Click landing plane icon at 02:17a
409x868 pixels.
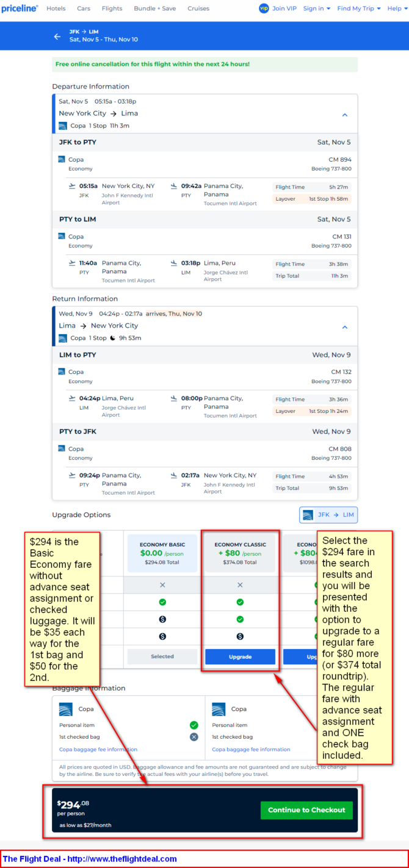pyautogui.click(x=174, y=475)
